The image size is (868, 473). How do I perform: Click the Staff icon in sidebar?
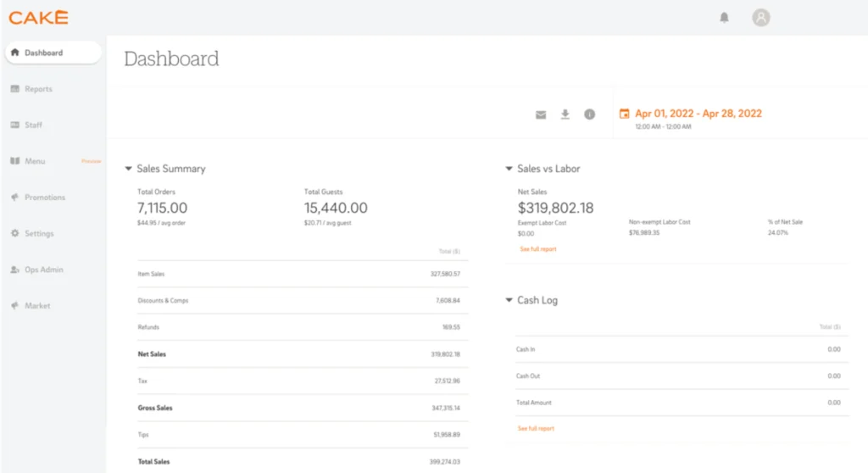[14, 125]
